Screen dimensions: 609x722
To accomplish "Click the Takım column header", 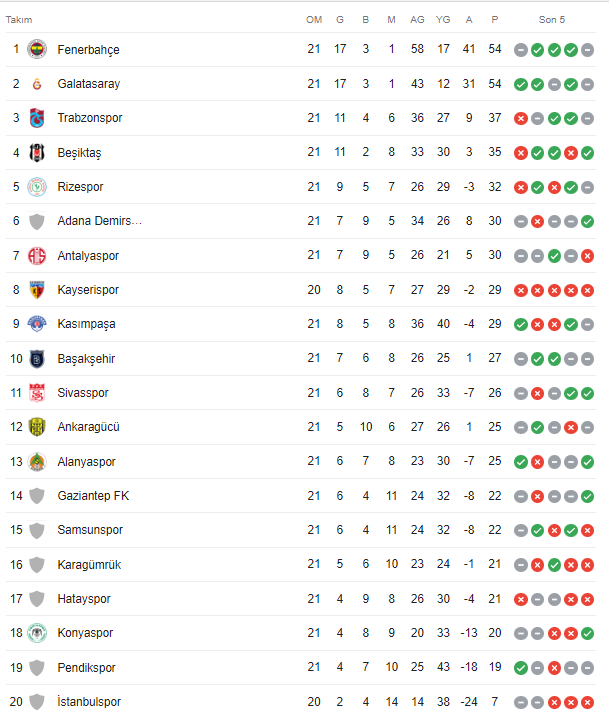I will [19, 19].
